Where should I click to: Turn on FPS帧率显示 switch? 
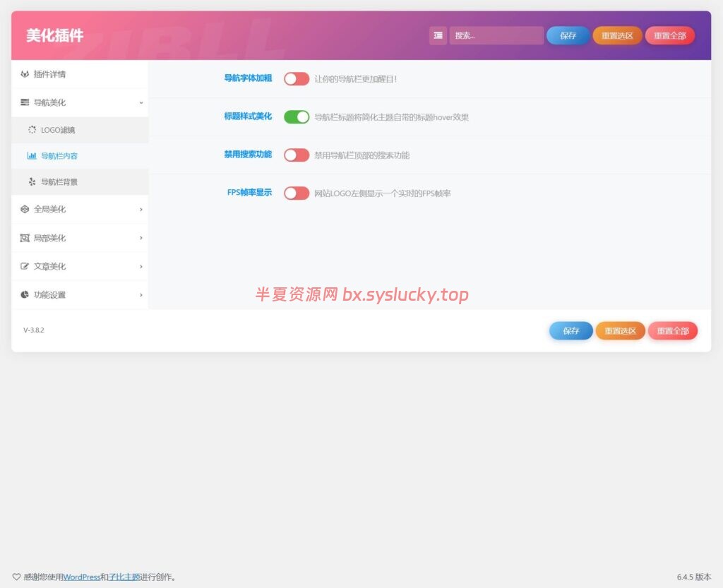pyautogui.click(x=297, y=193)
